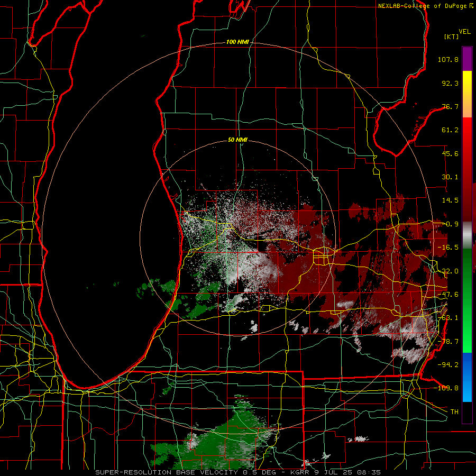The height and width of the screenshot is (476, 476).
Task: Click the Super-Resolution Base Velocity caption
Action: click(237, 472)
